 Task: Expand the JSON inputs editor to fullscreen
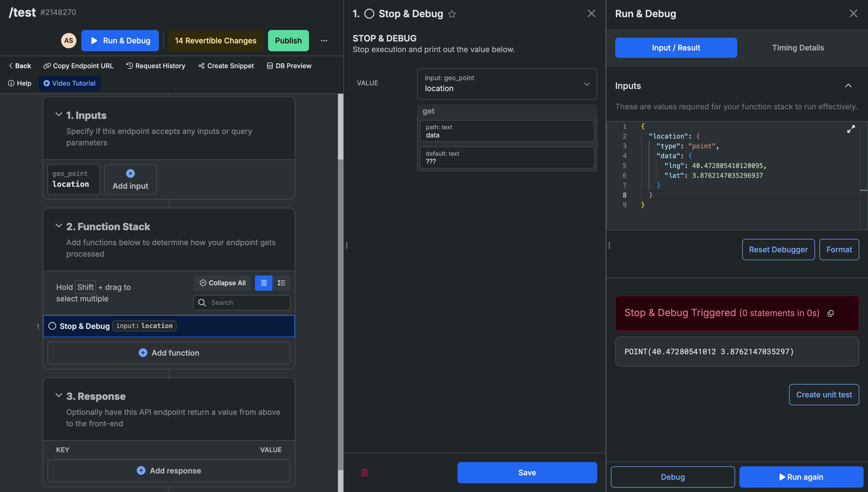851,129
